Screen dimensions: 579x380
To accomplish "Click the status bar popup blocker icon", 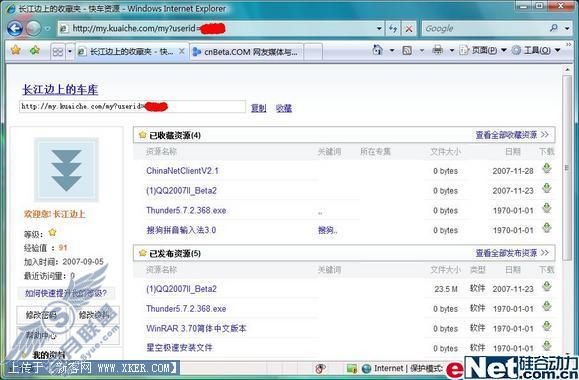I will pyautogui.click(x=321, y=368).
